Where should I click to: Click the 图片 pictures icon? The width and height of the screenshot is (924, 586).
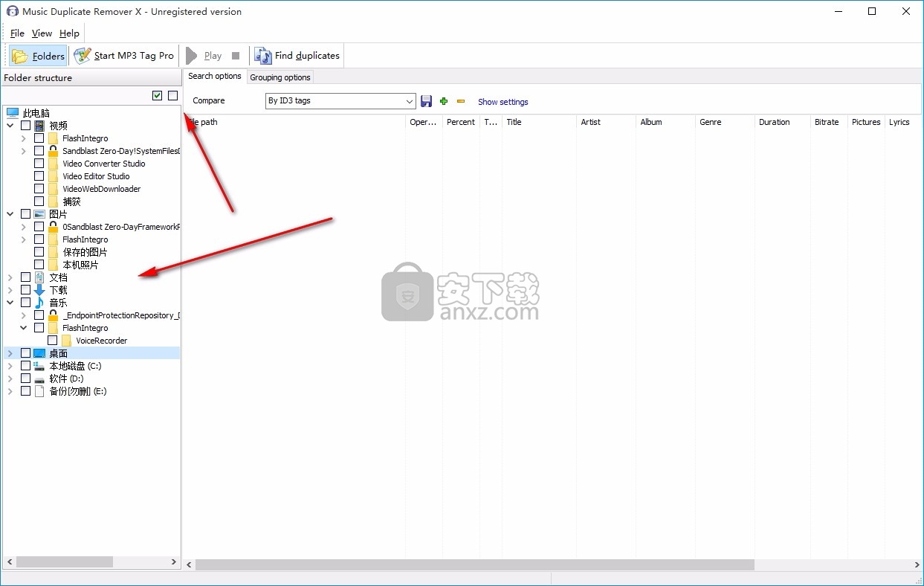coord(39,214)
